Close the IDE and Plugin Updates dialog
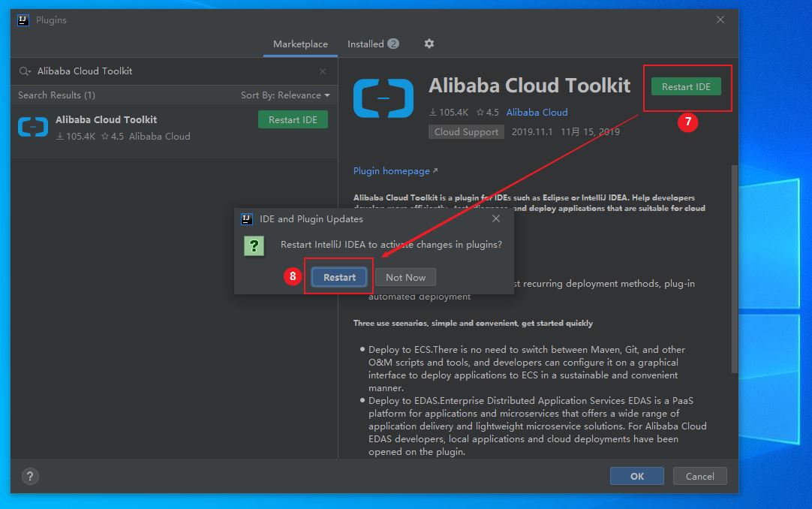Image resolution: width=812 pixels, height=509 pixels. pyautogui.click(x=496, y=218)
